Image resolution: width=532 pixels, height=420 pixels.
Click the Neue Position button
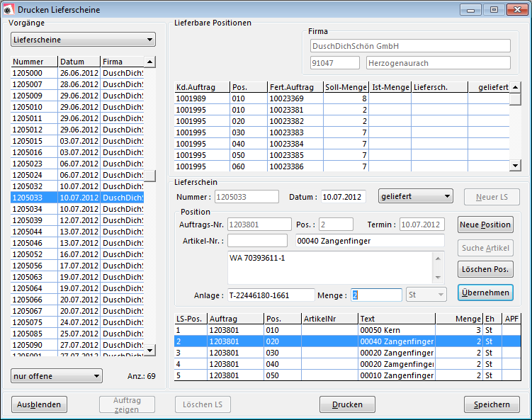[485, 225]
